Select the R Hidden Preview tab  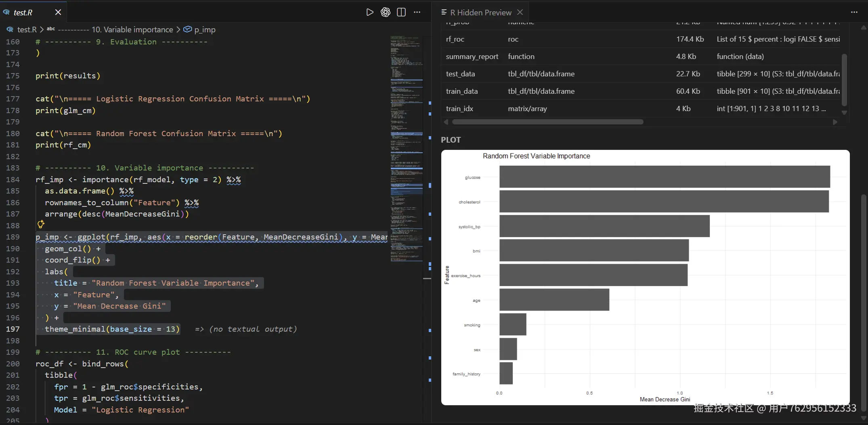click(x=480, y=13)
